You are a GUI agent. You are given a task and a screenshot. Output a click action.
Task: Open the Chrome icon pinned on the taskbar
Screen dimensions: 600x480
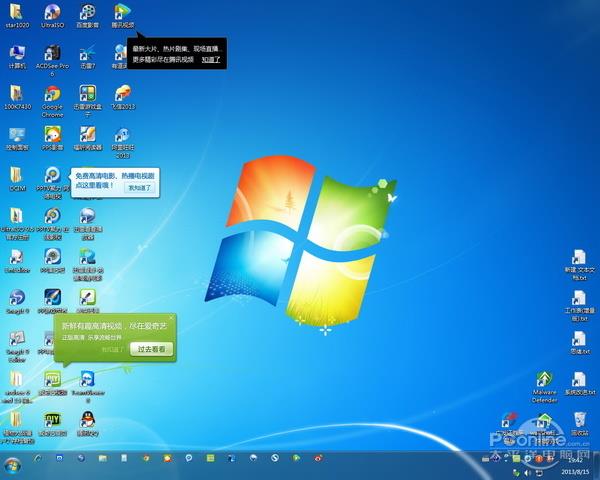146,458
